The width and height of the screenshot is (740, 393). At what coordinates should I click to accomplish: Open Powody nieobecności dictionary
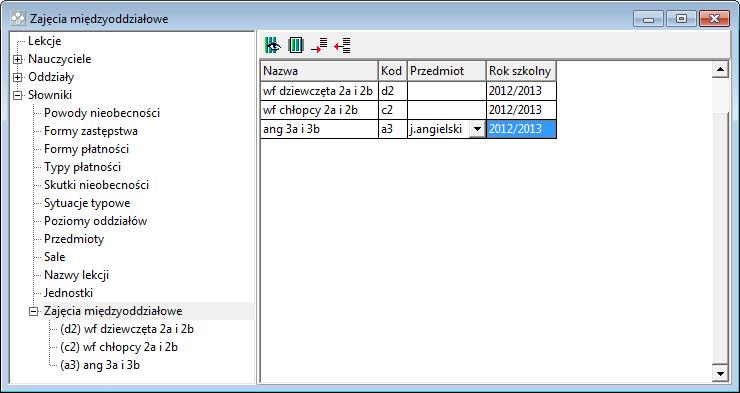click(102, 113)
